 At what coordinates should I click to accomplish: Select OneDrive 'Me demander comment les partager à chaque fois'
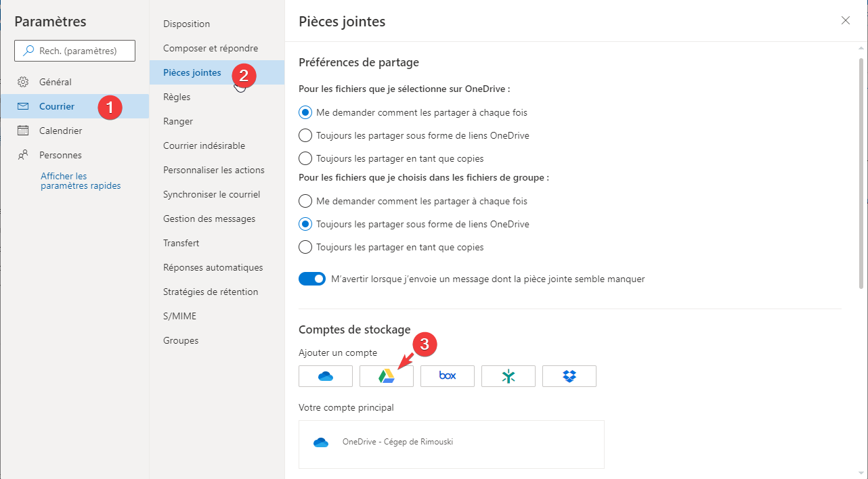coord(305,112)
